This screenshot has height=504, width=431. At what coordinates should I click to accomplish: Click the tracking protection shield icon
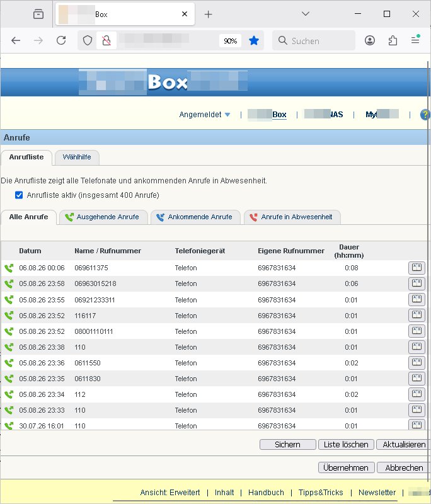coord(88,40)
